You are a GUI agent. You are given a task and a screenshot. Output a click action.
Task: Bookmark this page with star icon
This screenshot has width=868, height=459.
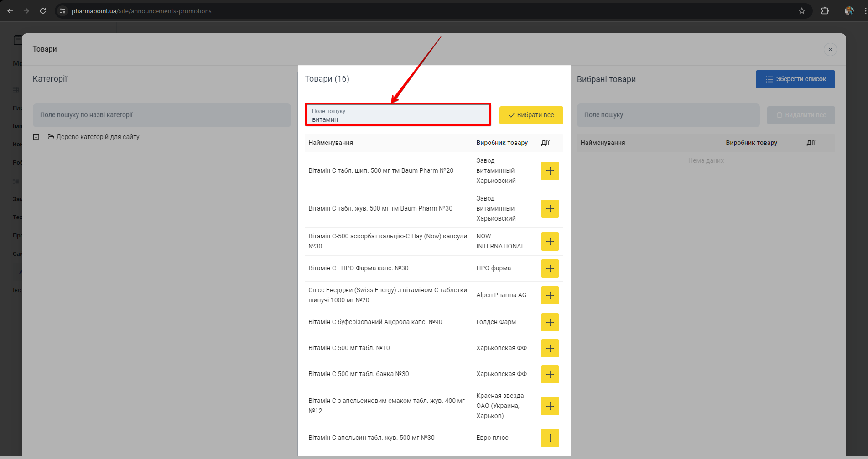[x=801, y=11]
